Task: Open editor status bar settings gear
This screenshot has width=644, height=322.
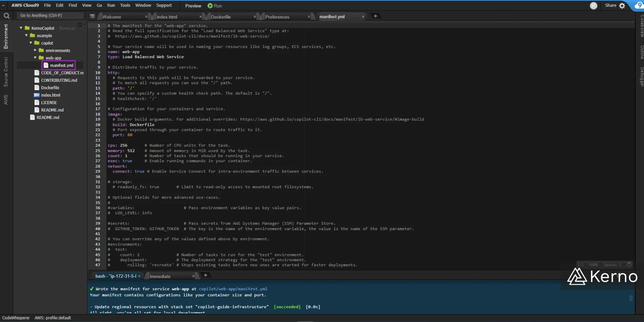Action: pyautogui.click(x=629, y=265)
